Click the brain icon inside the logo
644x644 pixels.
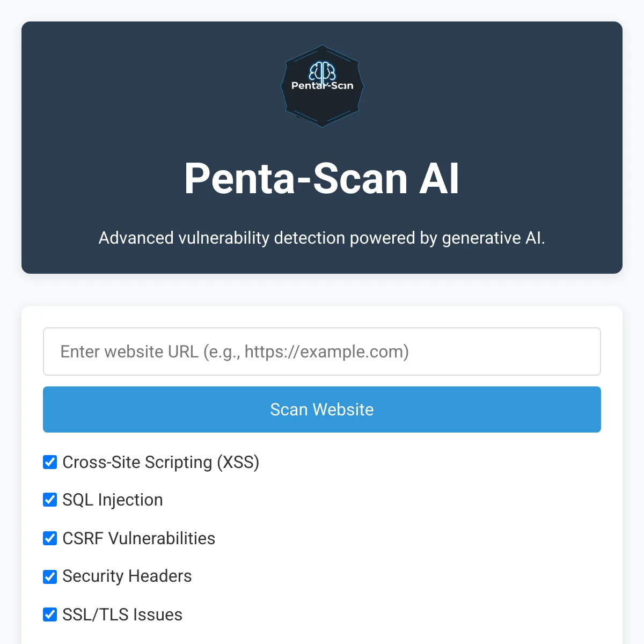(322, 71)
